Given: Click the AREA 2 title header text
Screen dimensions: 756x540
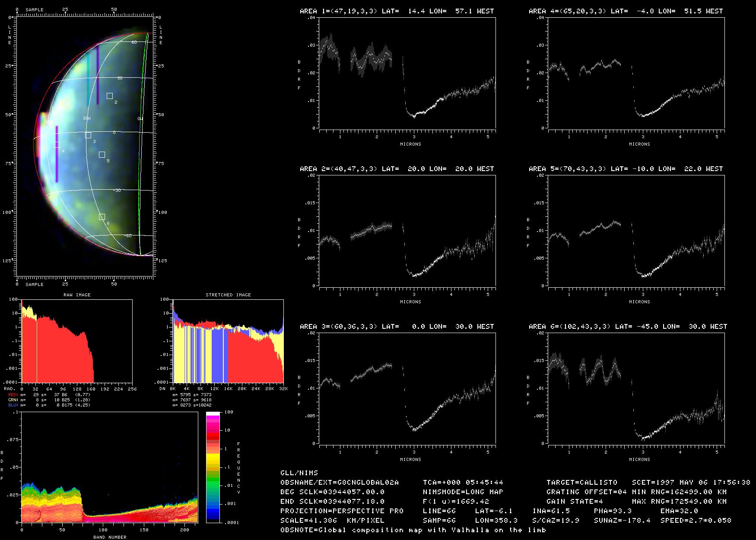Looking at the screenshot, I should [x=397, y=169].
